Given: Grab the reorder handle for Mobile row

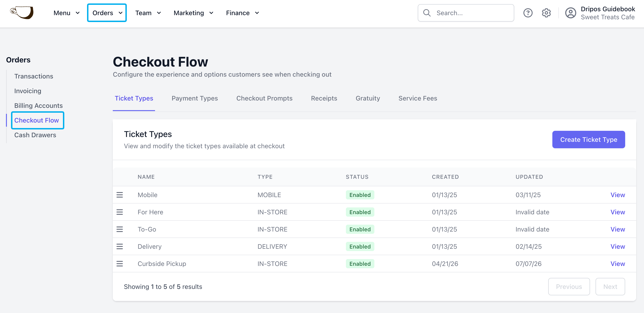Looking at the screenshot, I should click(x=120, y=195).
